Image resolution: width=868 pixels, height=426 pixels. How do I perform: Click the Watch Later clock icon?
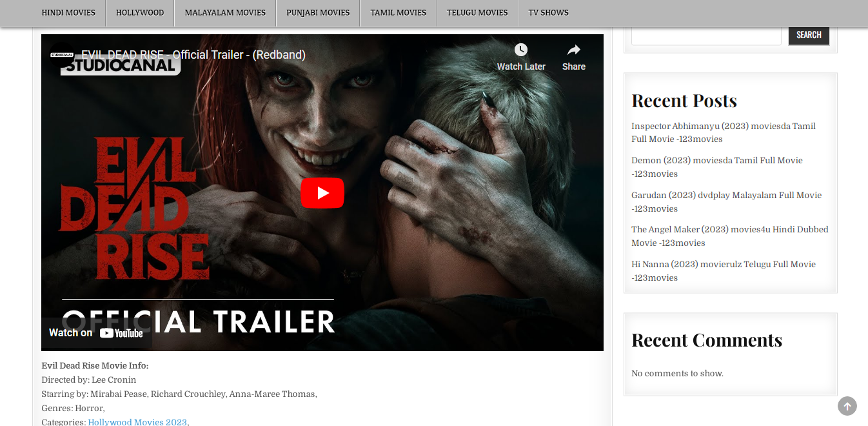tap(521, 50)
